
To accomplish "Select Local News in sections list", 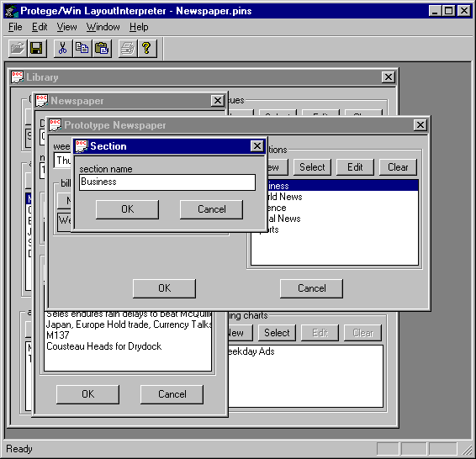I will point(342,219).
